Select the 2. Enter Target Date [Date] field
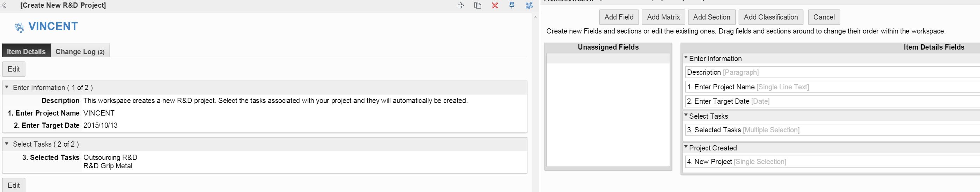 coord(832,101)
